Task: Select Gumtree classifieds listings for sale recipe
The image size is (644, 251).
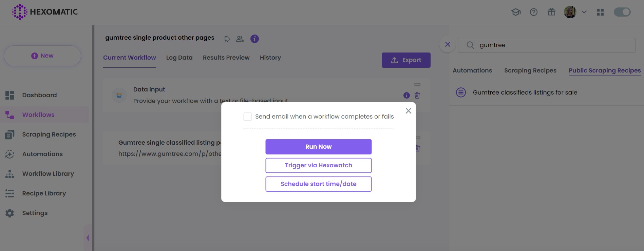Action: (525, 92)
